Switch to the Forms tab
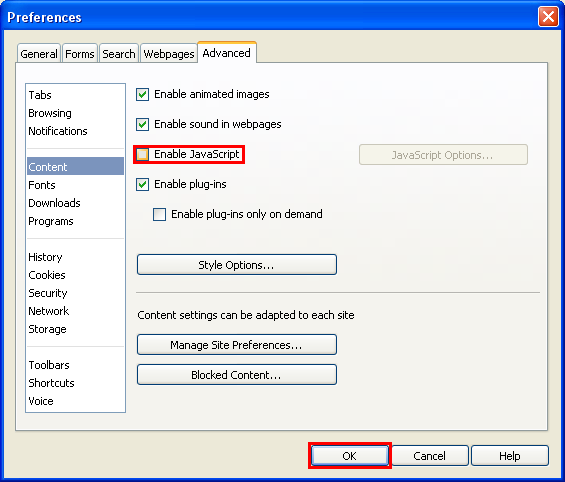 [x=80, y=54]
